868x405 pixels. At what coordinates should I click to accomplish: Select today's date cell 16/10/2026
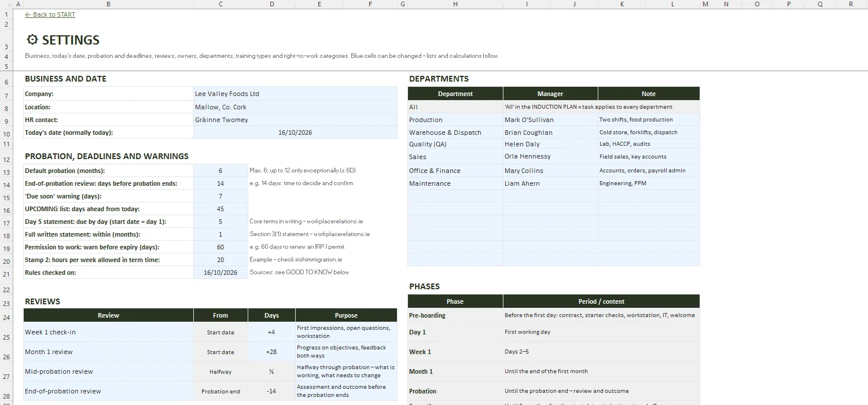pyautogui.click(x=295, y=132)
